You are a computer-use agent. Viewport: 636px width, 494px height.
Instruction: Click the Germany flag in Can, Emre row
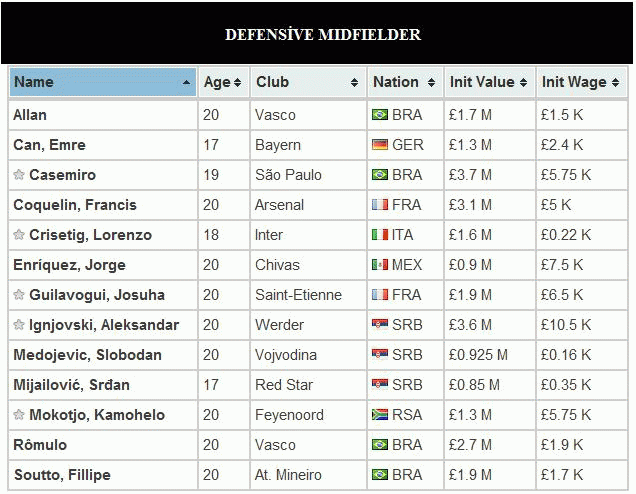click(x=380, y=144)
